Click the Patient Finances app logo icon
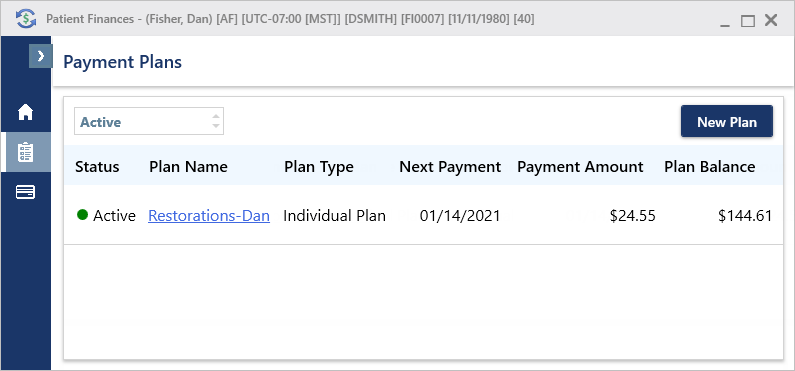Image resolution: width=795 pixels, height=371 pixels. [26, 20]
